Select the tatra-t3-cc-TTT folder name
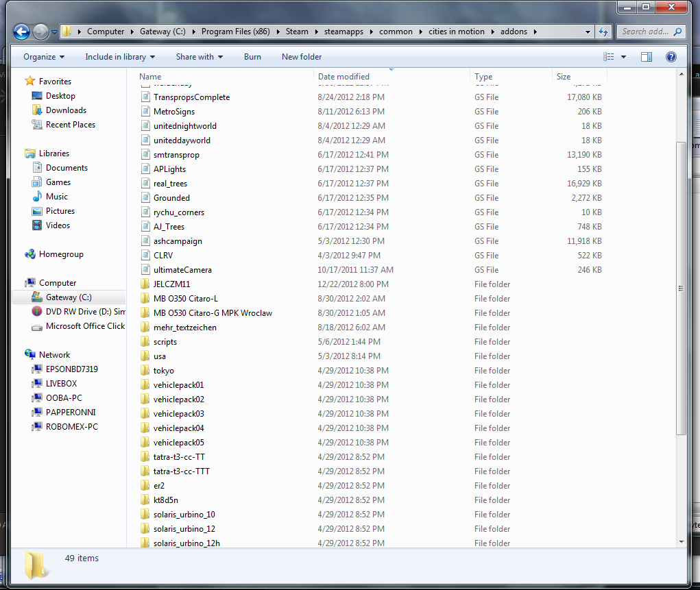This screenshot has height=590, width=700. coord(181,471)
